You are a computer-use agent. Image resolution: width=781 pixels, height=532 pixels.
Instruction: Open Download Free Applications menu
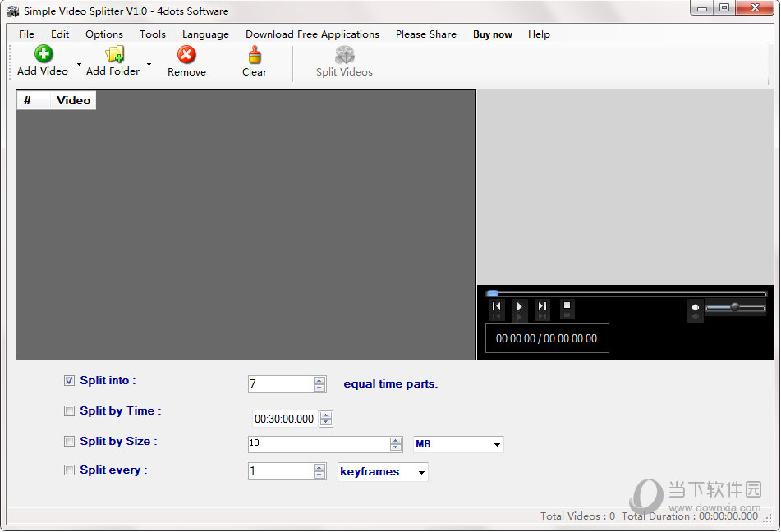tap(312, 34)
